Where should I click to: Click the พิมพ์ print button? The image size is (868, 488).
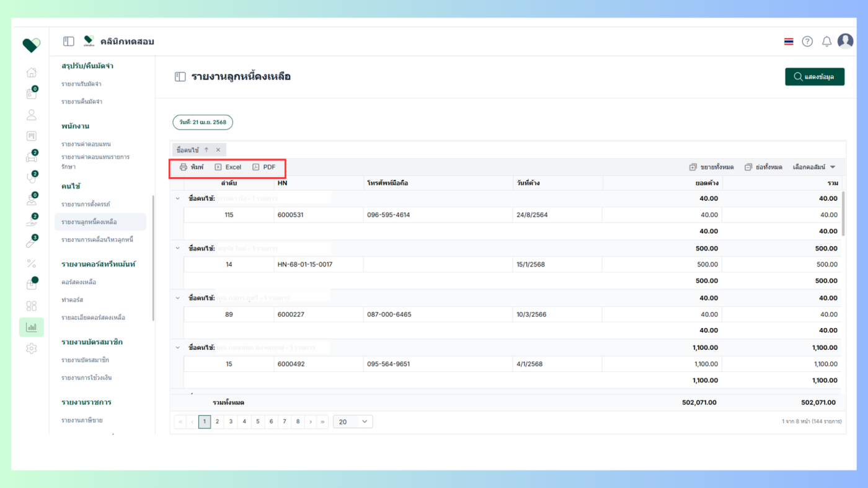click(x=192, y=167)
